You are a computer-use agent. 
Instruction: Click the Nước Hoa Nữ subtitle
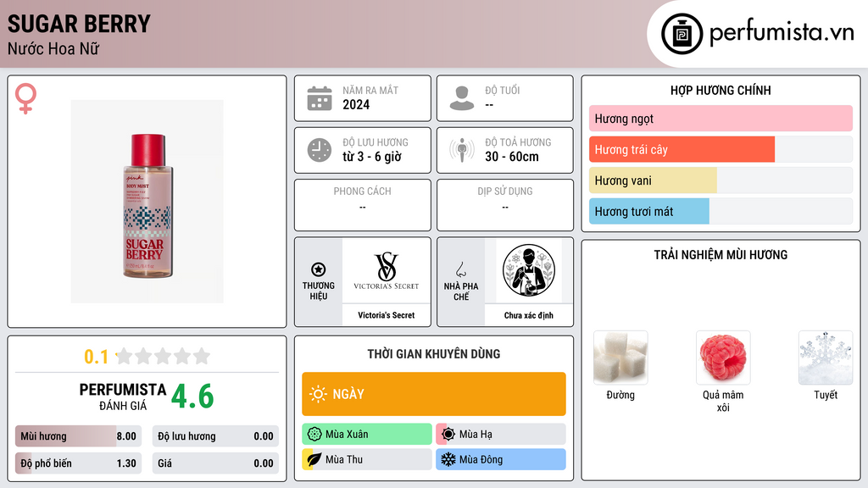53,48
